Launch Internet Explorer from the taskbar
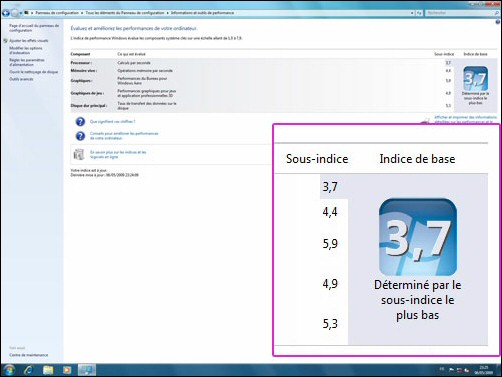Image resolution: width=502 pixels, height=377 pixels. point(29,370)
